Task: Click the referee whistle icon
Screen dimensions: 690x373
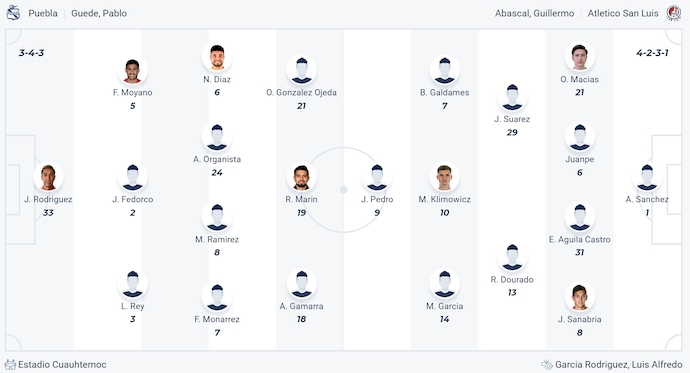Action: tap(547, 364)
